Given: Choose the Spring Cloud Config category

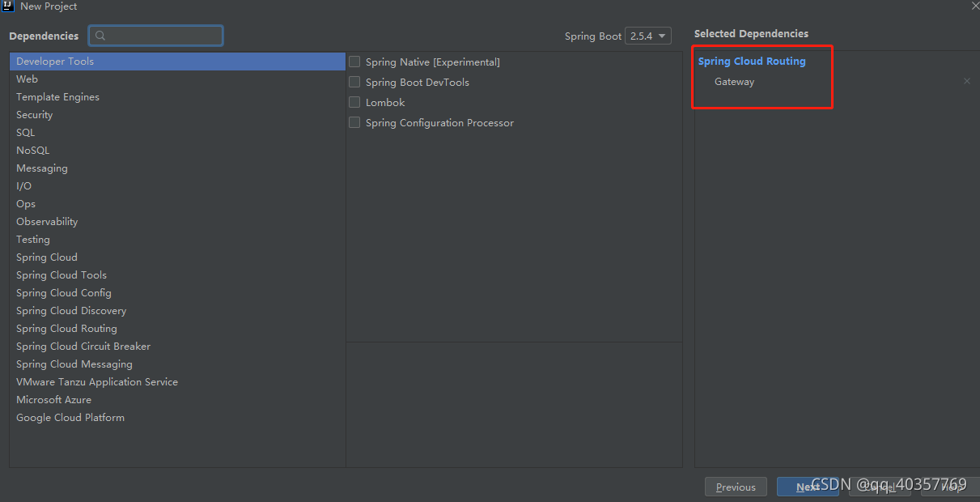Looking at the screenshot, I should click(177, 293).
